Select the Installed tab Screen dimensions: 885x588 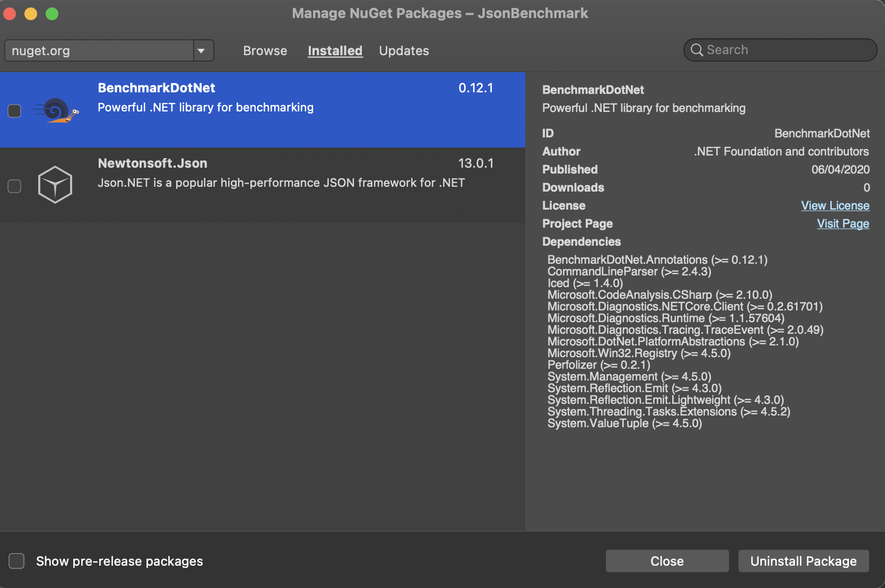tap(335, 50)
